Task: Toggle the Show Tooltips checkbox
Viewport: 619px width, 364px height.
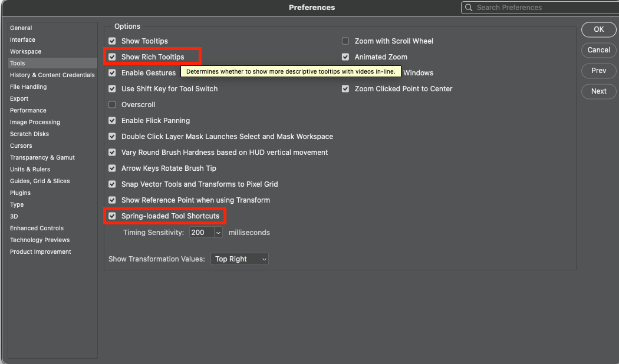Action: pyautogui.click(x=112, y=41)
